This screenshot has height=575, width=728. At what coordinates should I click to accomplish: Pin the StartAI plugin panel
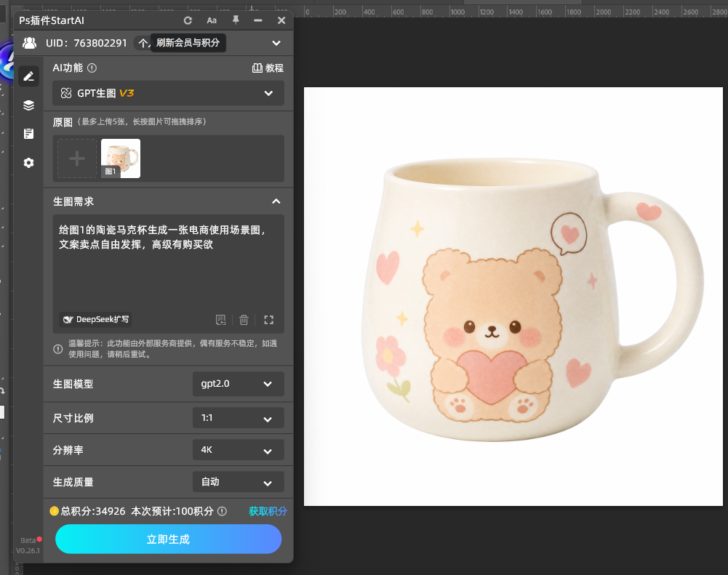(x=236, y=20)
